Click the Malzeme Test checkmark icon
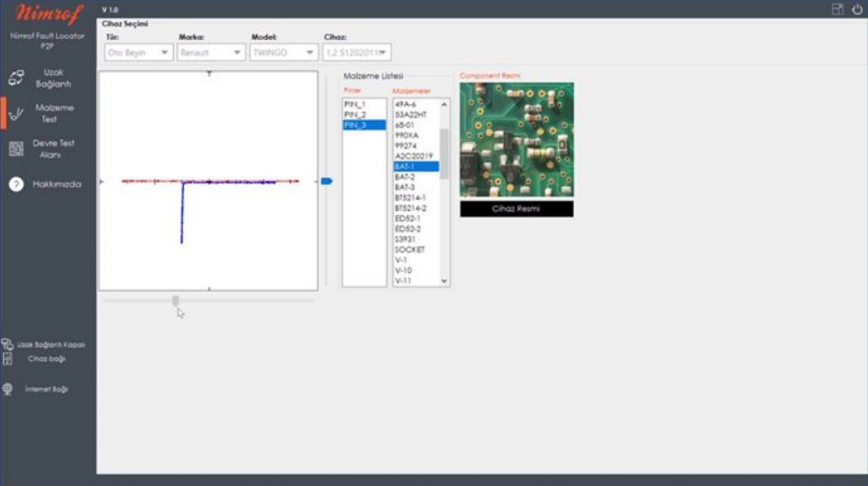The width and height of the screenshot is (868, 486). click(16, 114)
